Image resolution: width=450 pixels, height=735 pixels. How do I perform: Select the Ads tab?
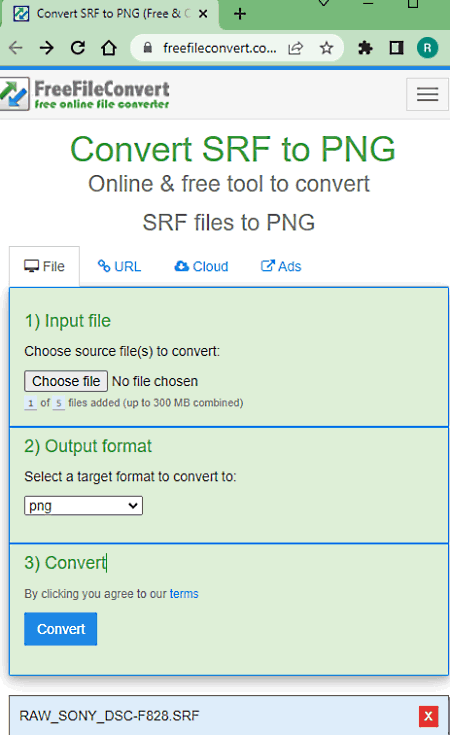pos(281,266)
